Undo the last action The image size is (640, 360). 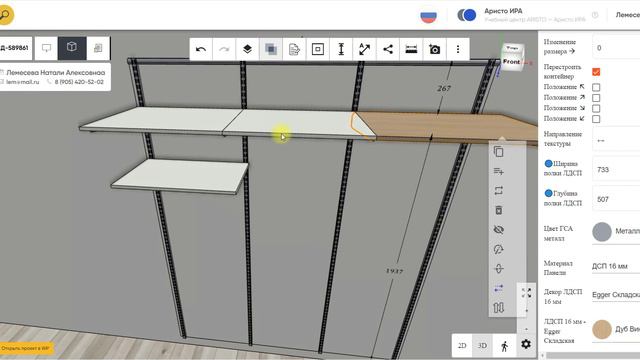tap(201, 49)
